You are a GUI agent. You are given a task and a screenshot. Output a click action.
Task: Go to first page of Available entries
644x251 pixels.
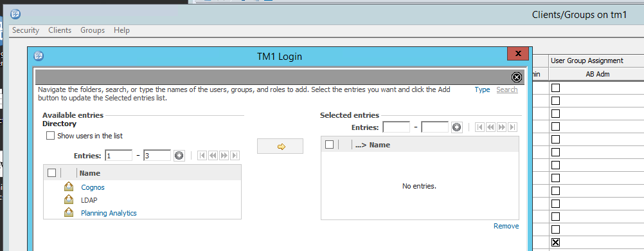coord(202,156)
